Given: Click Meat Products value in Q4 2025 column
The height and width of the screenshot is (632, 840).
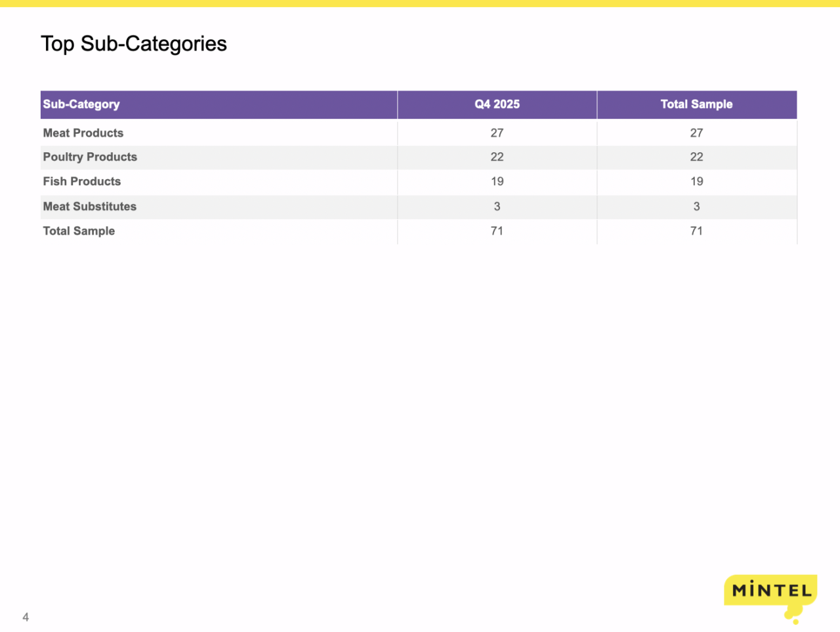Looking at the screenshot, I should click(497, 133).
